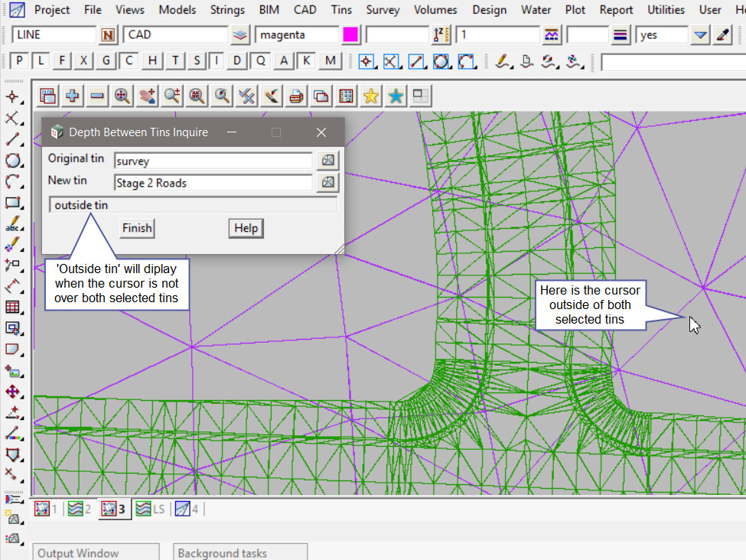The width and height of the screenshot is (746, 560).
Task: Click the eyedropper icon in top toolbar
Action: (722, 35)
